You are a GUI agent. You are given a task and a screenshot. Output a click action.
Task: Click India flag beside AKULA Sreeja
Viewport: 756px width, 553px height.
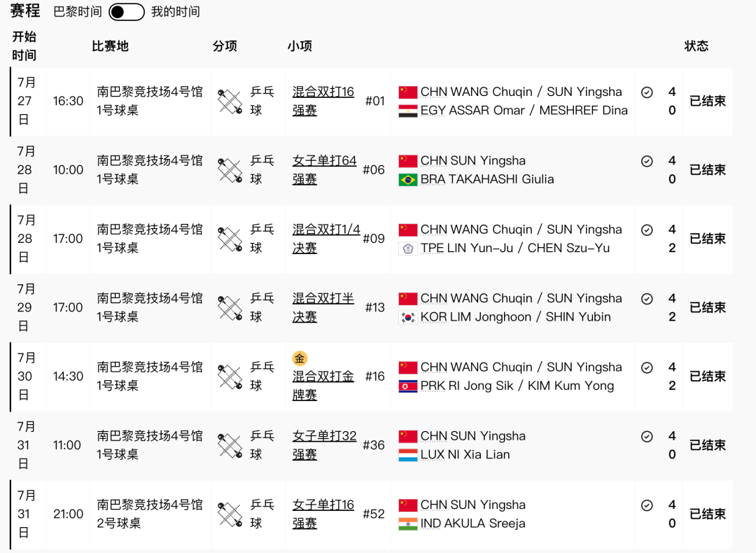[408, 524]
